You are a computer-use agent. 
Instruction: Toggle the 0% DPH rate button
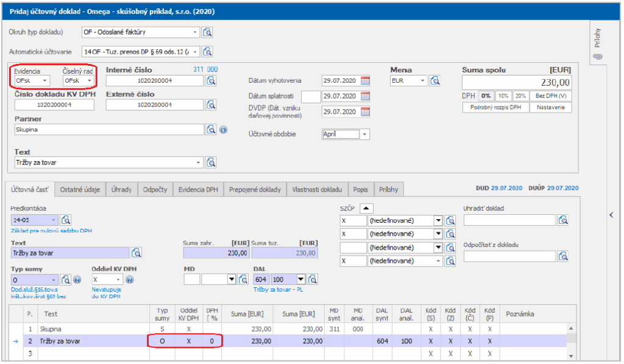[x=486, y=96]
